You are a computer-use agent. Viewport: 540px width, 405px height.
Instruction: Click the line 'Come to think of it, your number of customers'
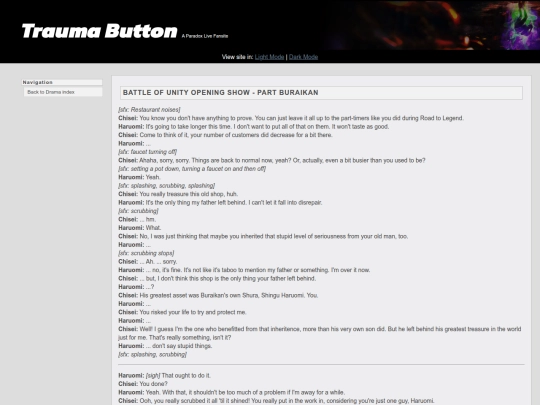click(x=225, y=135)
